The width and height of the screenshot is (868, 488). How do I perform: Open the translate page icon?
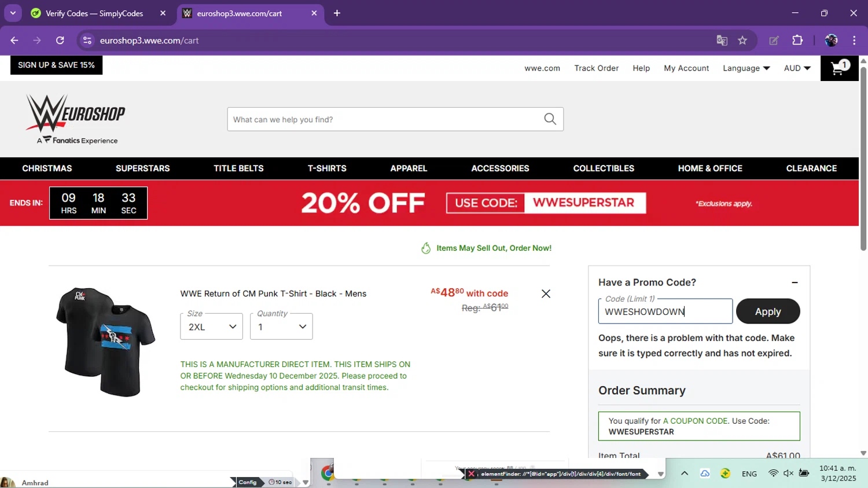pos(722,41)
